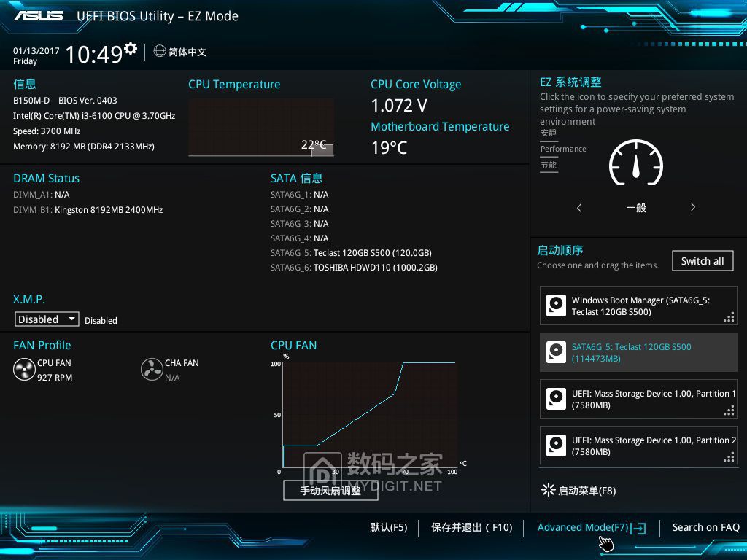Open the X.M.P. Disabled dropdown
Image resolution: width=747 pixels, height=560 pixels.
click(x=46, y=319)
